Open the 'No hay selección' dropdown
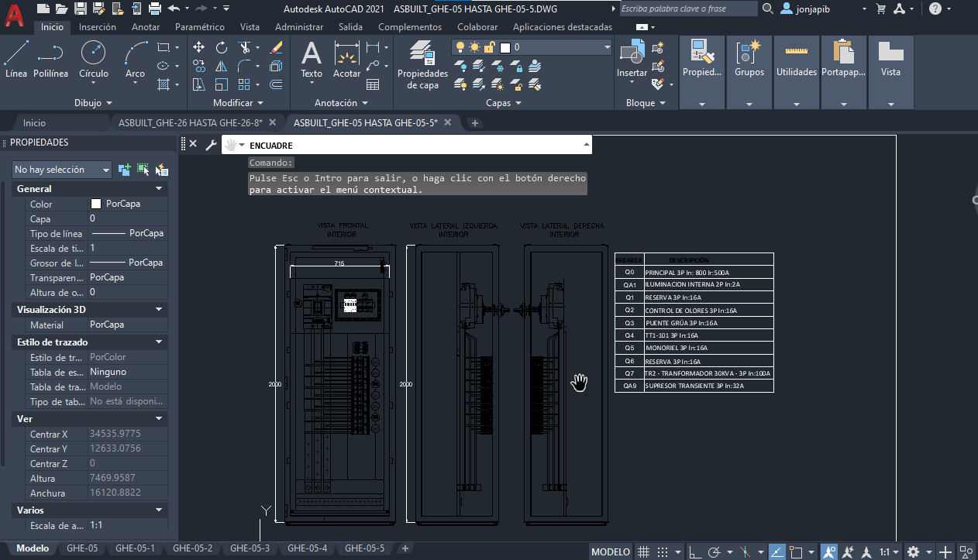Screen dimensions: 978x560 point(62,170)
